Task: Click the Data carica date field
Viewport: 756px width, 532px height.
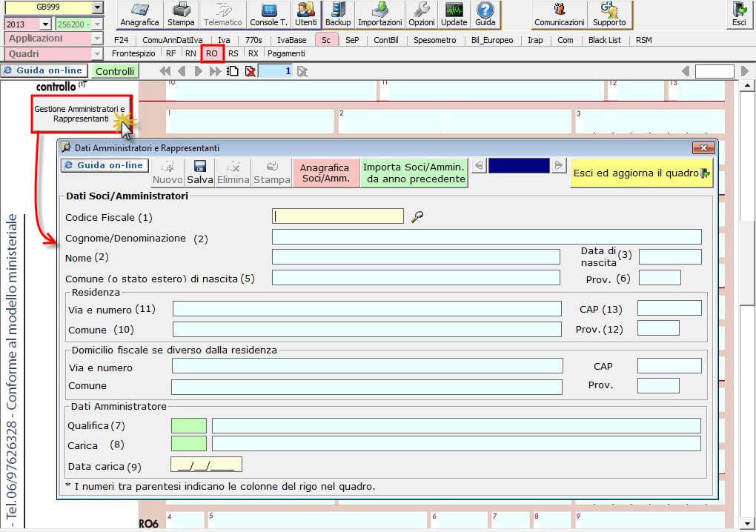Action: 206,465
